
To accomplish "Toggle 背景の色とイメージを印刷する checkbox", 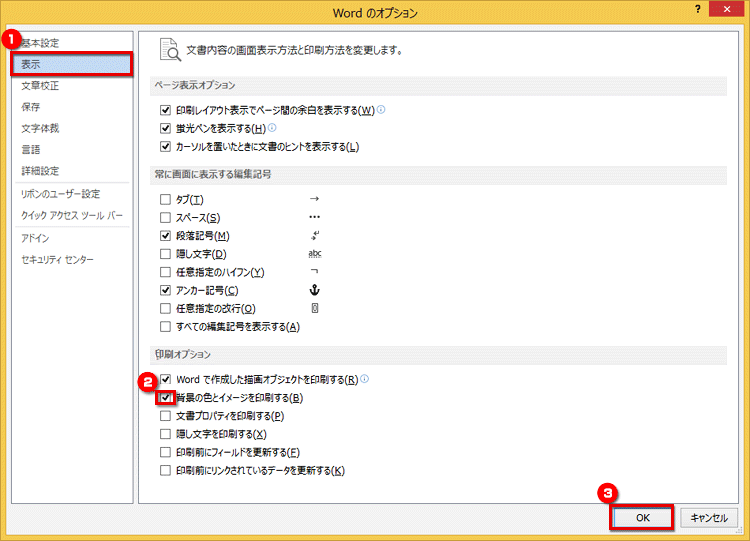I will point(165,397).
